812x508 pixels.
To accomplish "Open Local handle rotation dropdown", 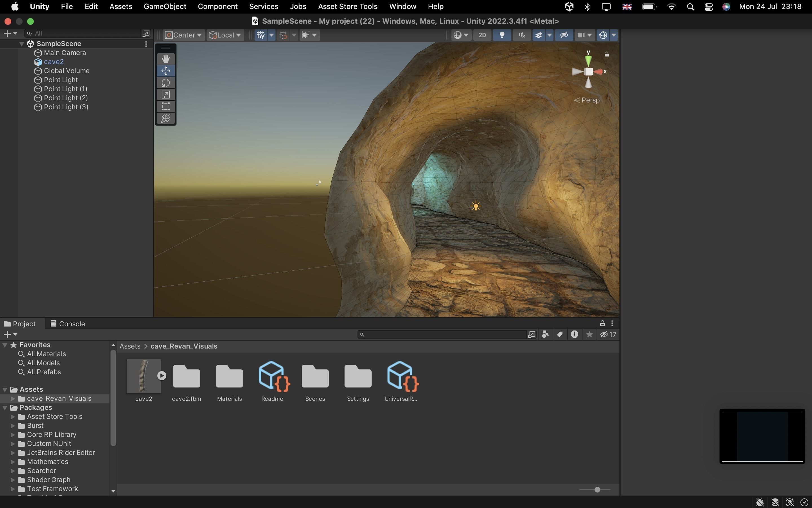I will click(225, 35).
